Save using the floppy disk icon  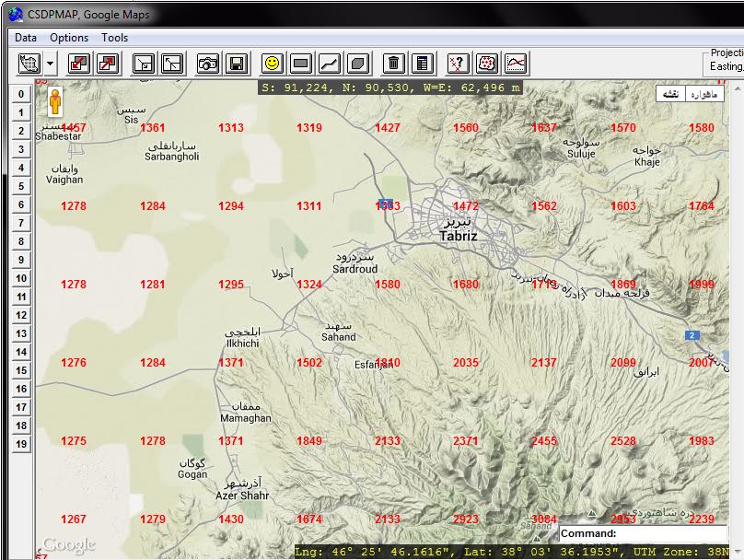[x=237, y=64]
